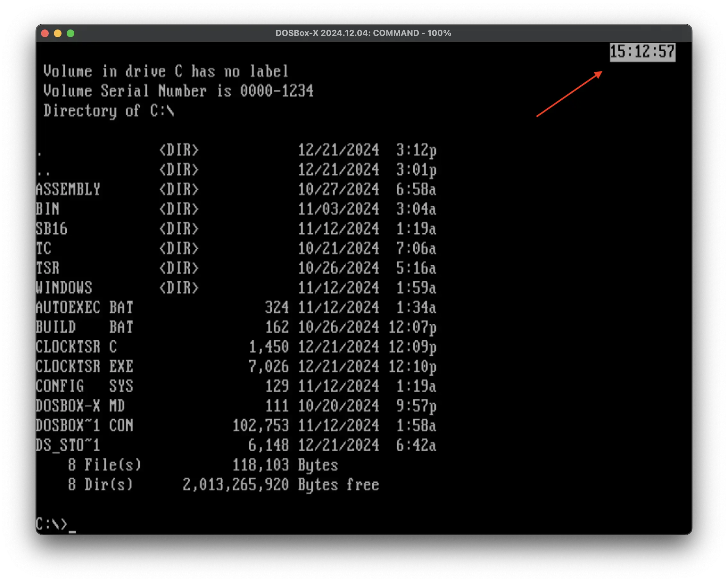Click the TC directory name
The width and height of the screenshot is (728, 582).
click(x=44, y=248)
